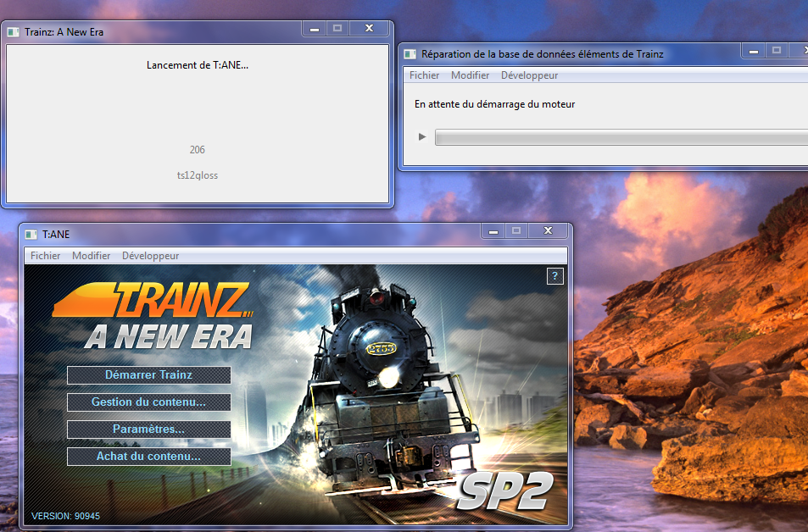
Task: Start the game with Démarrer Trainz
Action: click(149, 375)
